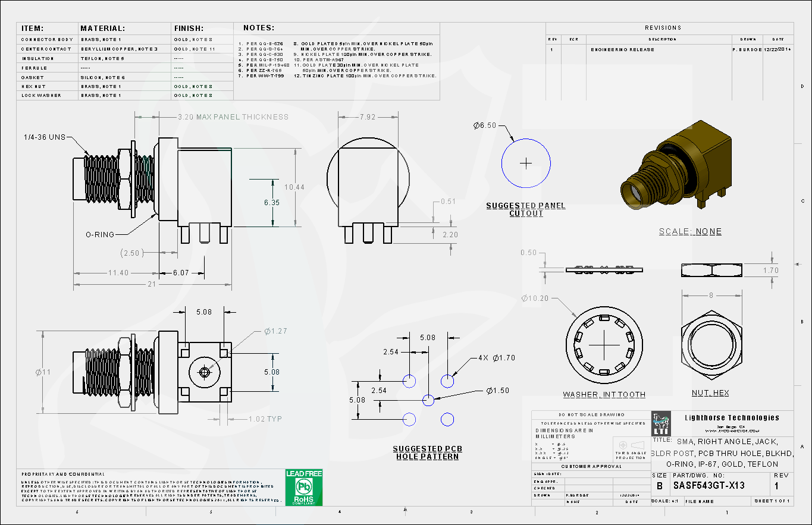Click the suggested panel cutout circle
This screenshot has width=812, height=525.
(x=526, y=163)
